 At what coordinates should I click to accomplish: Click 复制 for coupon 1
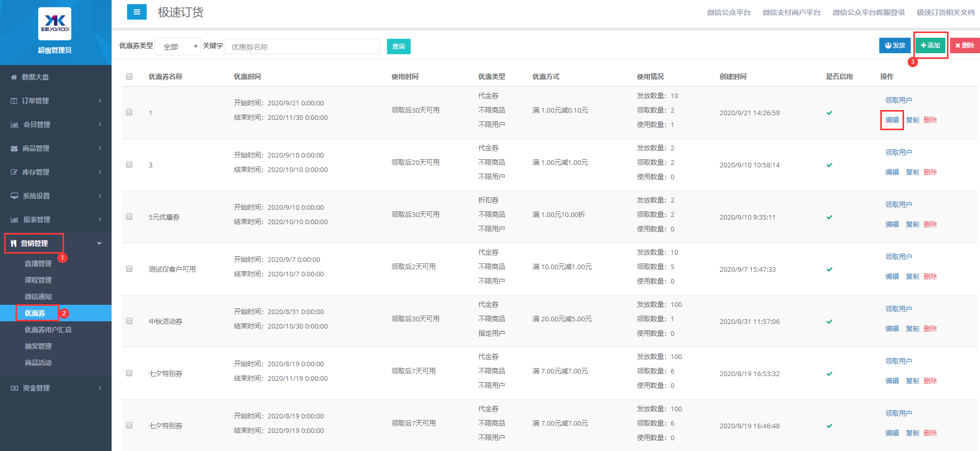pyautogui.click(x=912, y=120)
